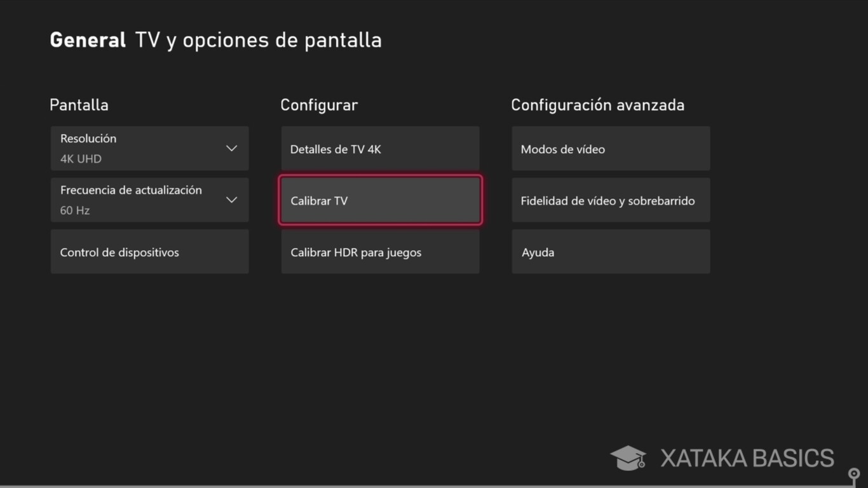This screenshot has height=488, width=868.
Task: Open the Resolución dropdown arrow
Action: 231,146
